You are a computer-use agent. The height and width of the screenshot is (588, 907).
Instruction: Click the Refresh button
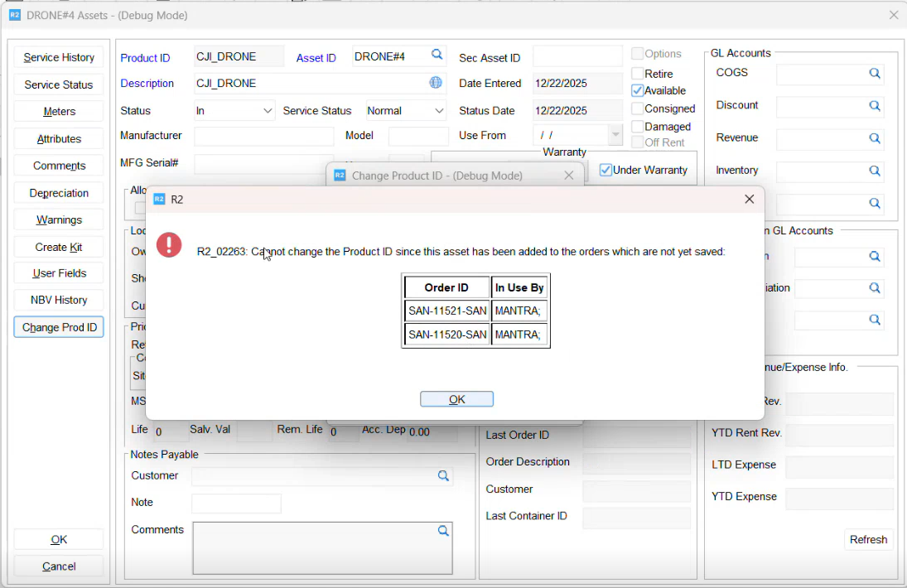point(868,540)
